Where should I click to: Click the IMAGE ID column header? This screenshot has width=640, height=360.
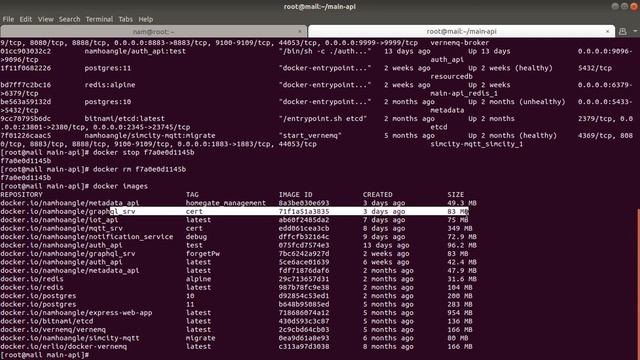point(296,195)
